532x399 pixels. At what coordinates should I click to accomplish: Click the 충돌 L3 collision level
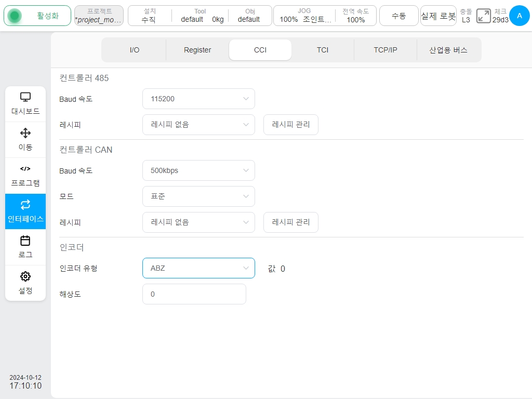coord(466,16)
